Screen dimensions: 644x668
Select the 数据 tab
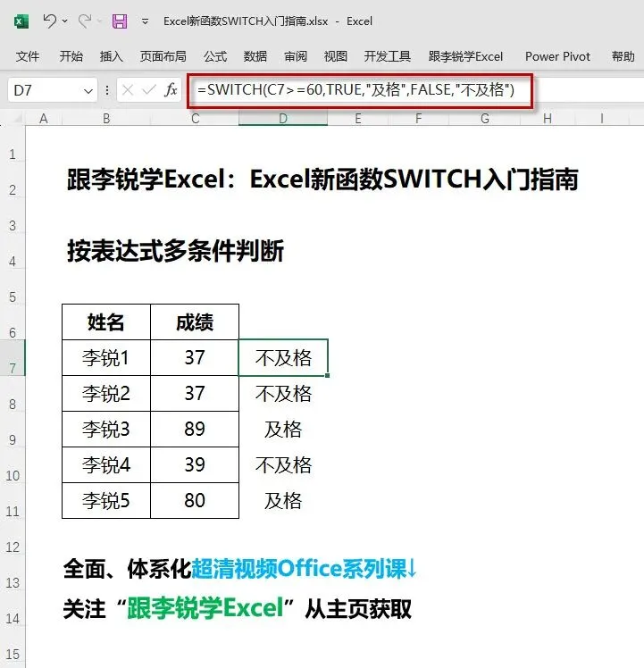(x=255, y=56)
